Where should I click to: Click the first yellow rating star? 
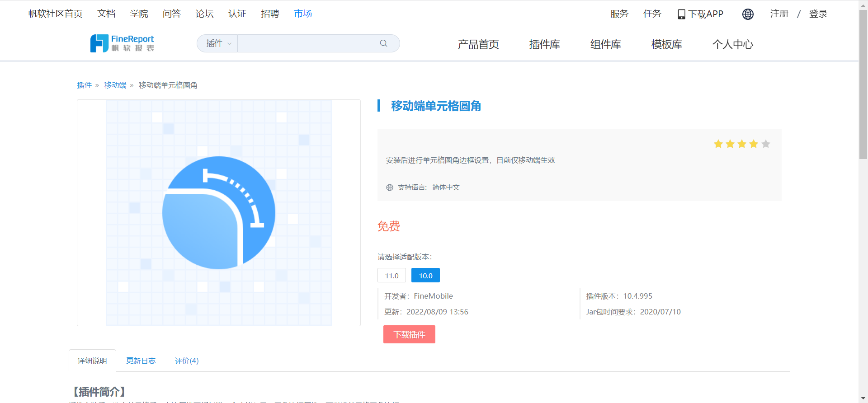point(718,144)
